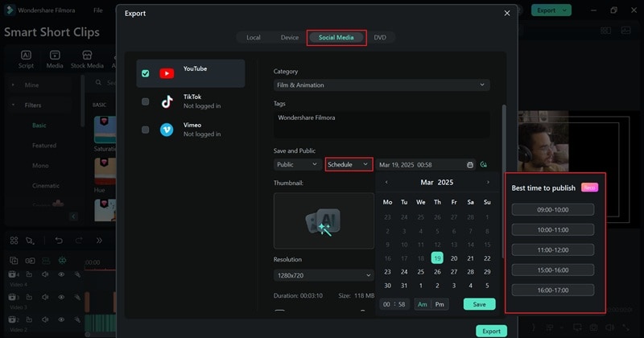Click the snapshot camera icon under preview

593,328
